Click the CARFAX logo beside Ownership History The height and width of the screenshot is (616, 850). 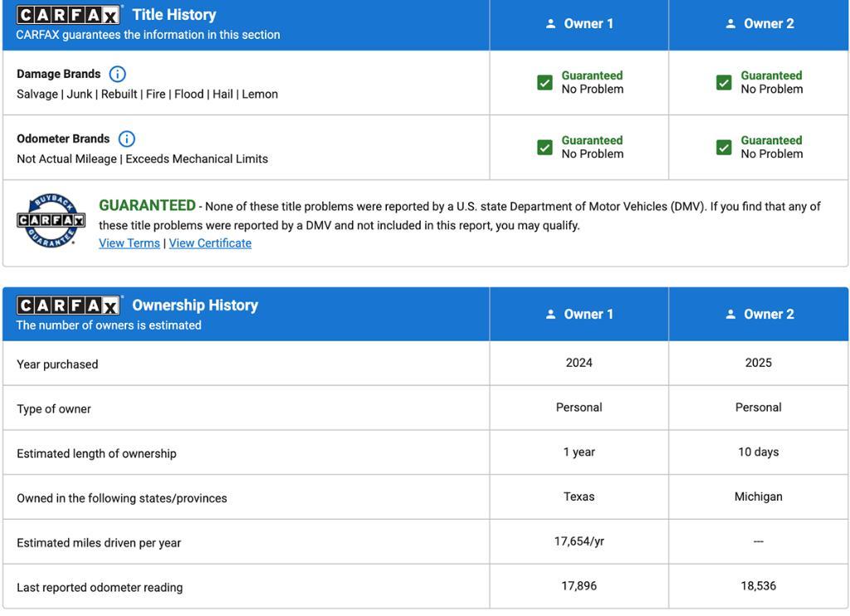68,306
